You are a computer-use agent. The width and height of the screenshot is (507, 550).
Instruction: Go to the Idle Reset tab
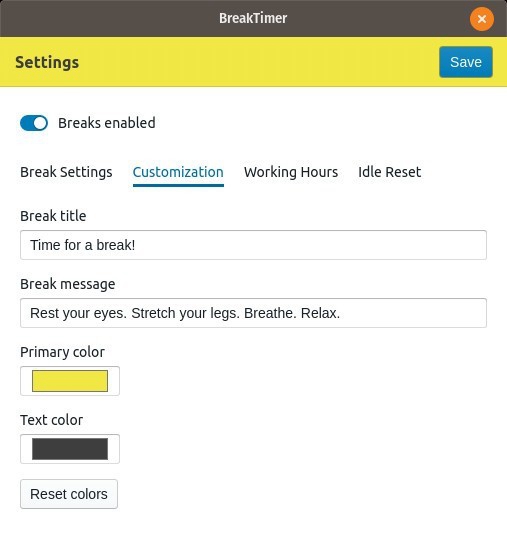click(389, 172)
